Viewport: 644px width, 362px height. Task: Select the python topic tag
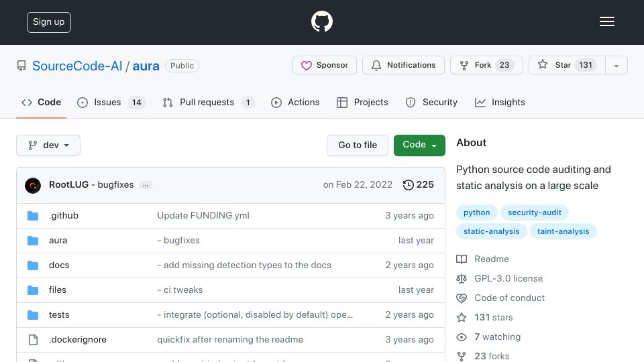pyautogui.click(x=476, y=213)
